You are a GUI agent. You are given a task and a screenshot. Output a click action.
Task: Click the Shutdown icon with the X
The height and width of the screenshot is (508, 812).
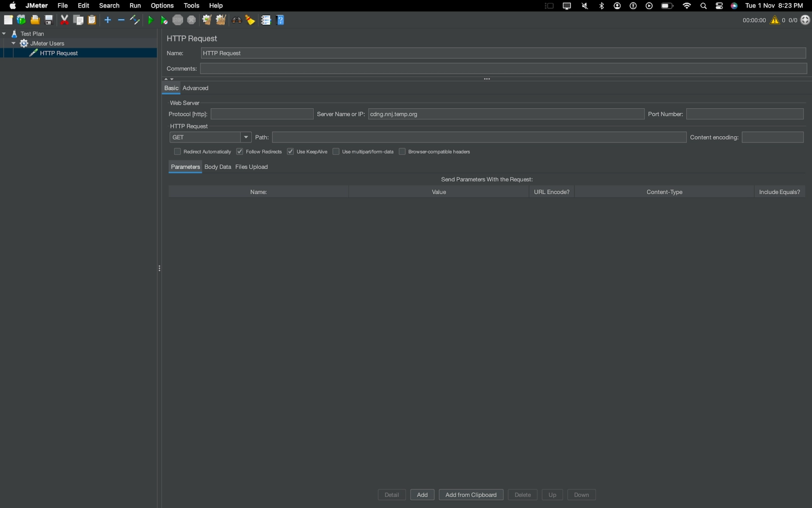(191, 20)
